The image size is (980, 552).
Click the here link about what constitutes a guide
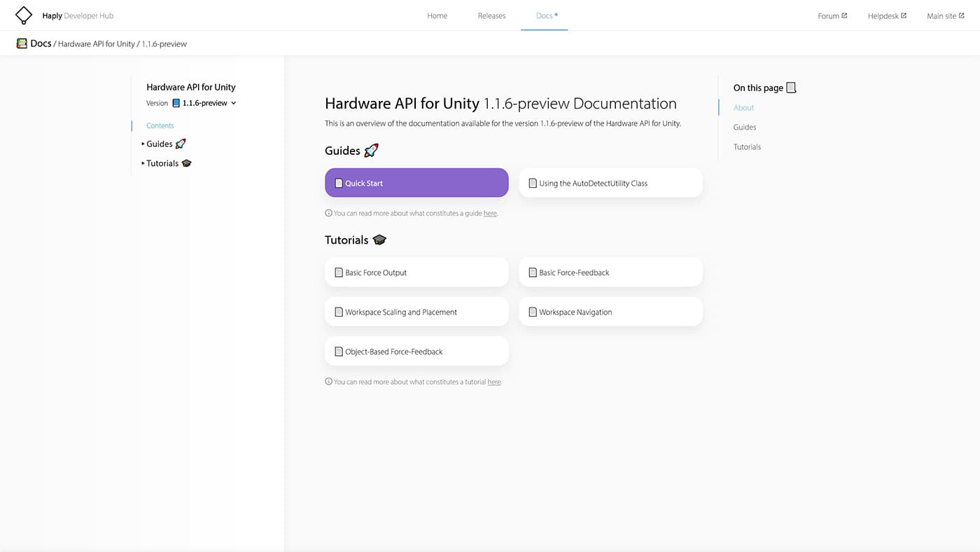pos(489,213)
